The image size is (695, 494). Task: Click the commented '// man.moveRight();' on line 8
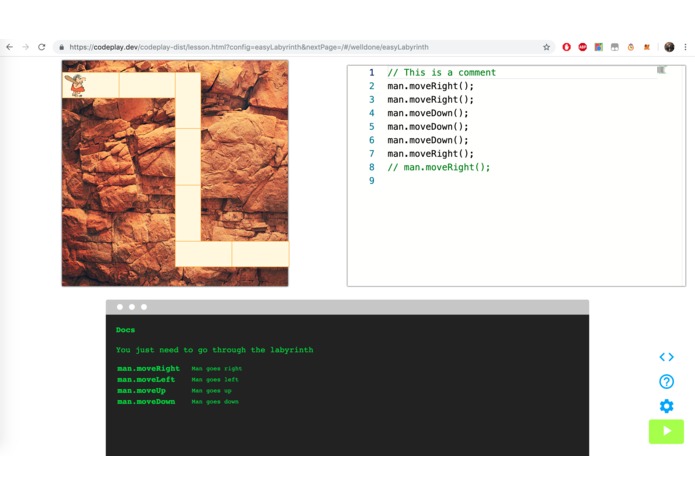[x=439, y=167]
